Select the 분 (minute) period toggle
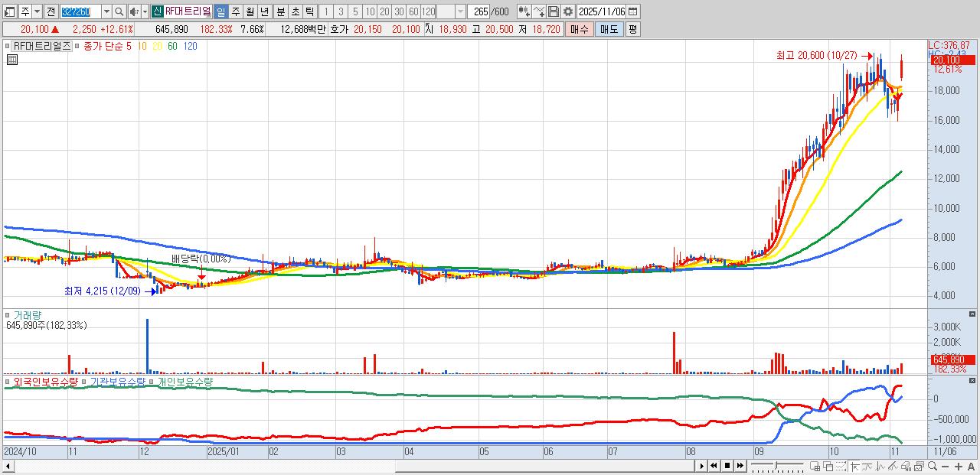This screenshot has width=980, height=475. 280,11
